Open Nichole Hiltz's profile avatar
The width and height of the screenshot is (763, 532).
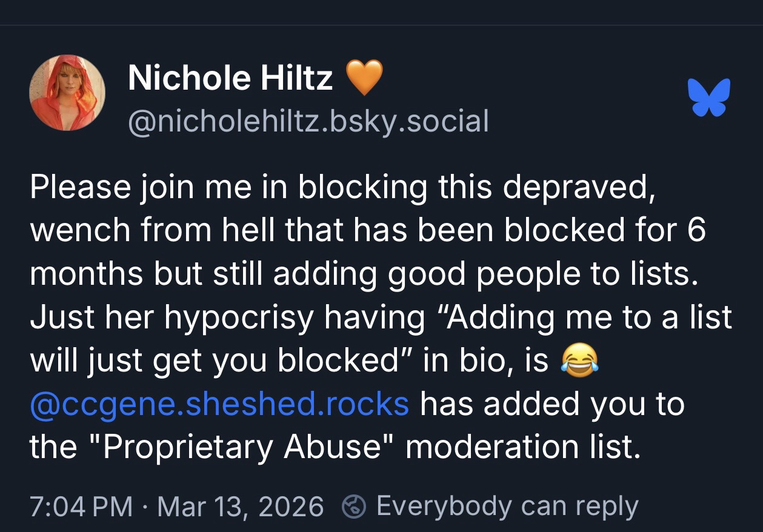[67, 92]
